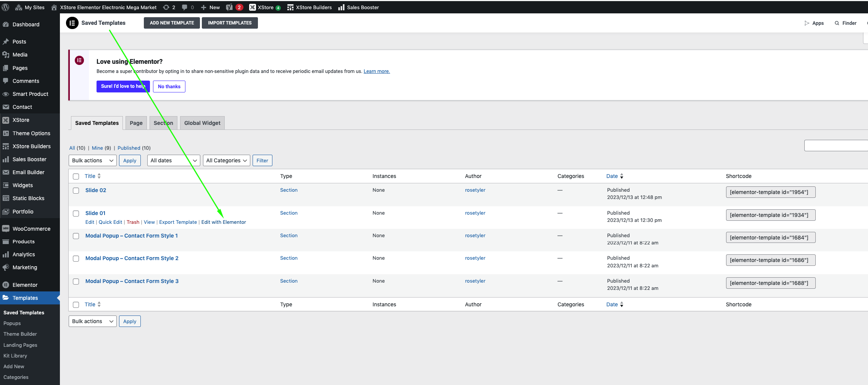The image size is (868, 385).
Task: Click the template search input field
Action: 836,146
